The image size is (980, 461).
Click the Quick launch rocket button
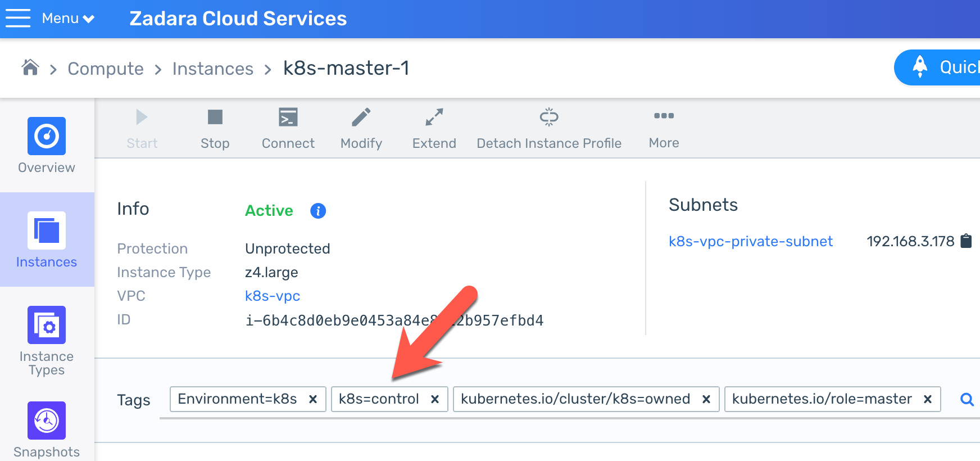click(x=938, y=67)
